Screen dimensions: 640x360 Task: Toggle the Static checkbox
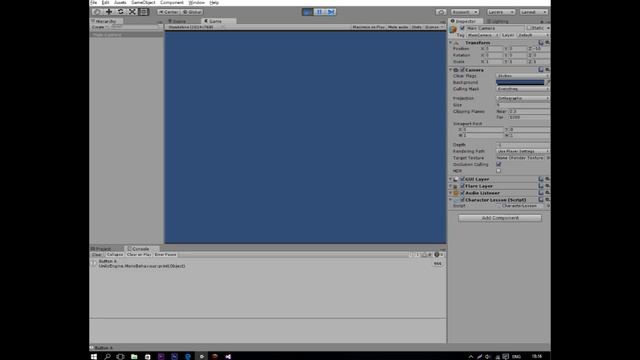[x=529, y=28]
